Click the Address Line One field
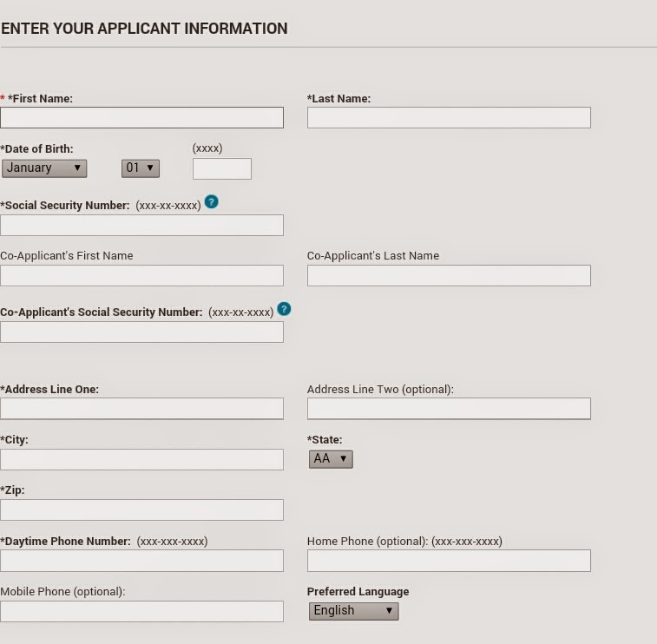 (142, 409)
